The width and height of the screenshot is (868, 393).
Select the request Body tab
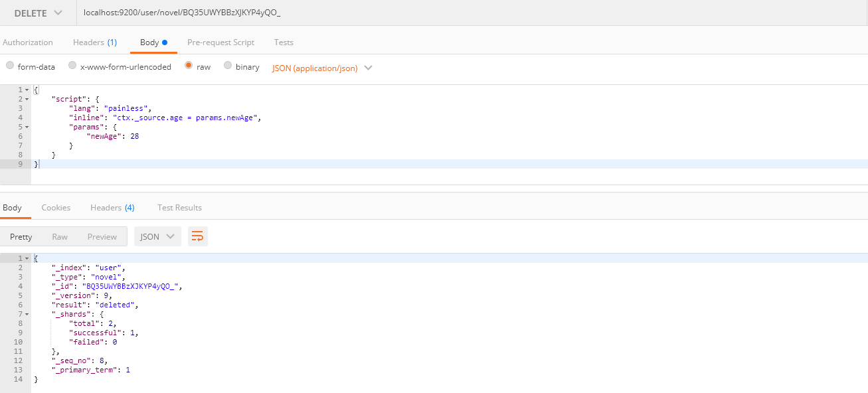pos(153,42)
